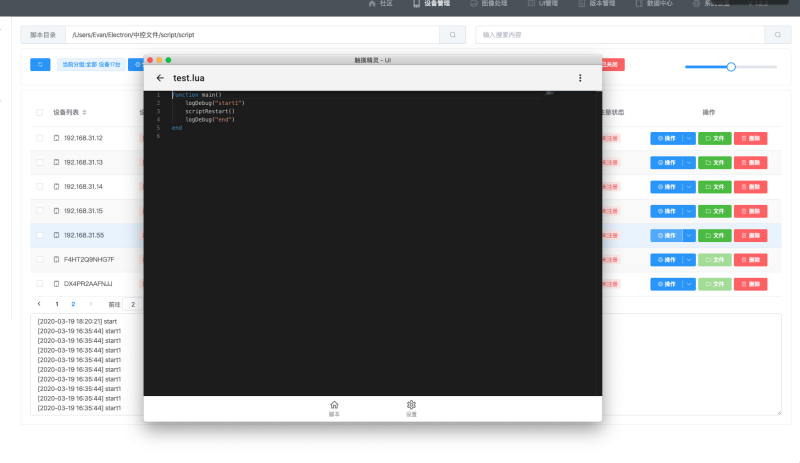Click the search icon at far right

coord(778,35)
